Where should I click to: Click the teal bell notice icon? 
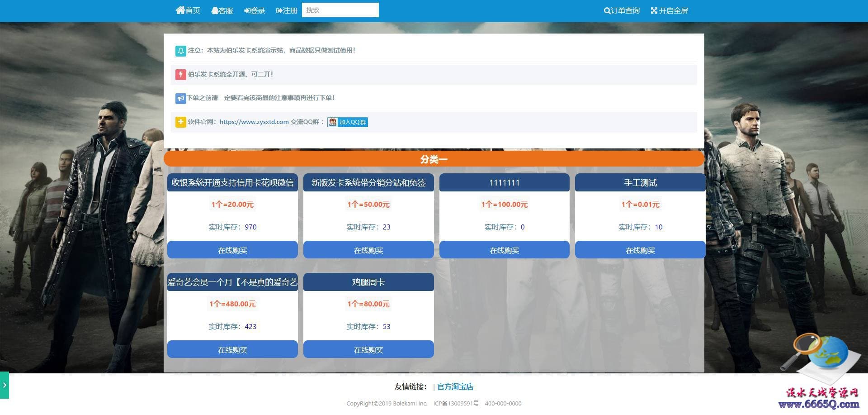pos(180,51)
